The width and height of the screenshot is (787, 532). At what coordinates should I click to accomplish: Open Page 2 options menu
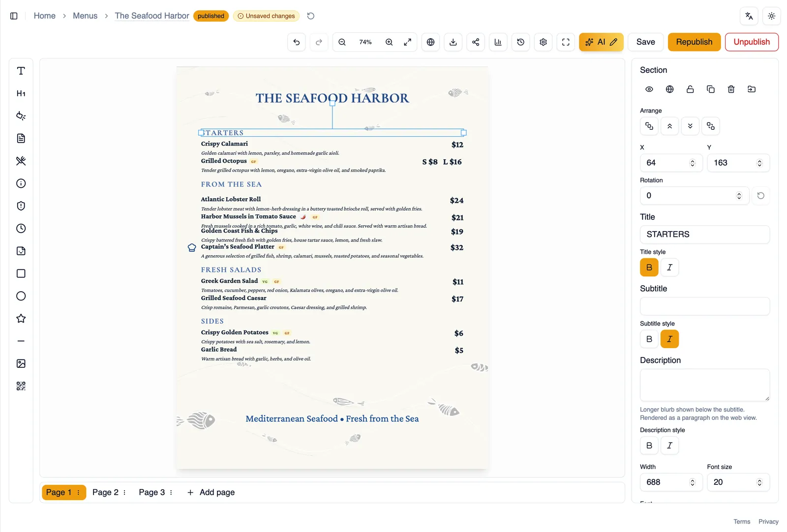pyautogui.click(x=124, y=492)
